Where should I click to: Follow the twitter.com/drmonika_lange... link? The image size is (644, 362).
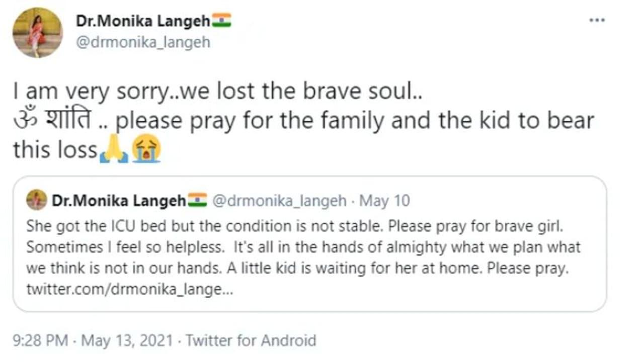(x=130, y=290)
